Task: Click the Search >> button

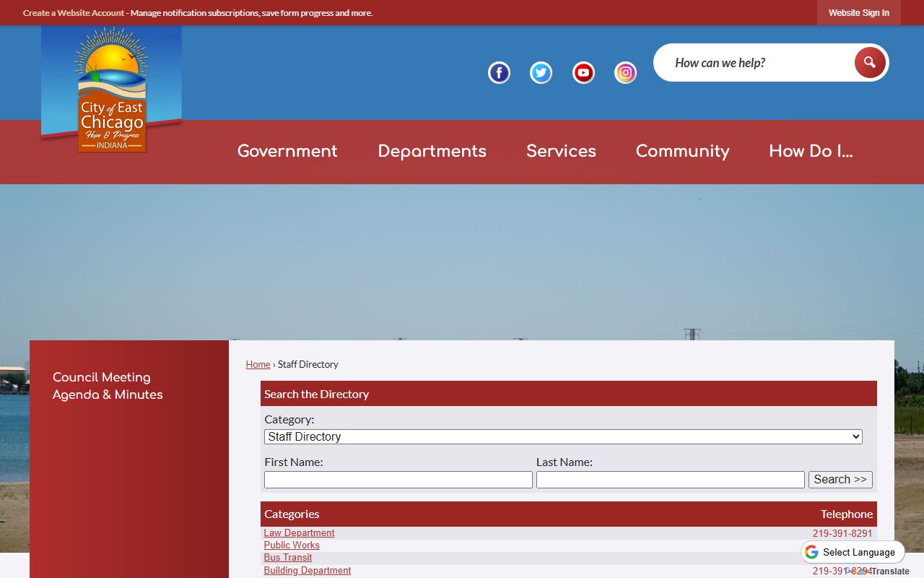Action: point(840,480)
